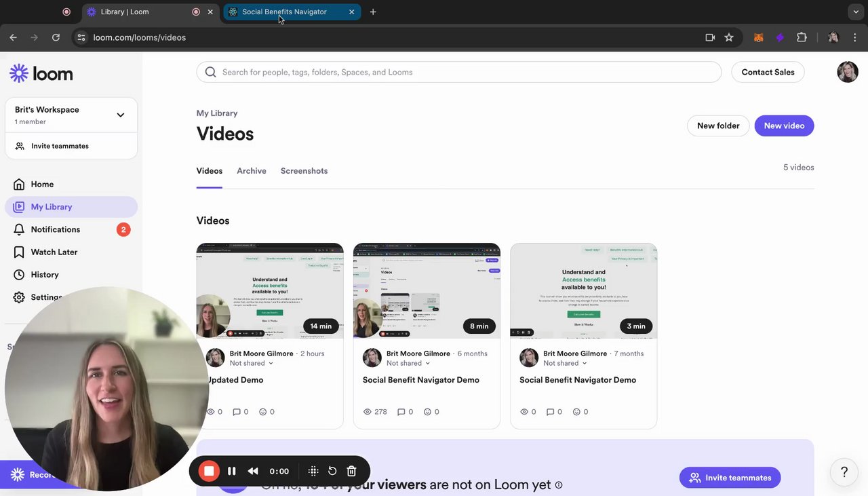The image size is (868, 496).
Task: Expand the Brit's Workspace switcher
Action: click(71, 115)
